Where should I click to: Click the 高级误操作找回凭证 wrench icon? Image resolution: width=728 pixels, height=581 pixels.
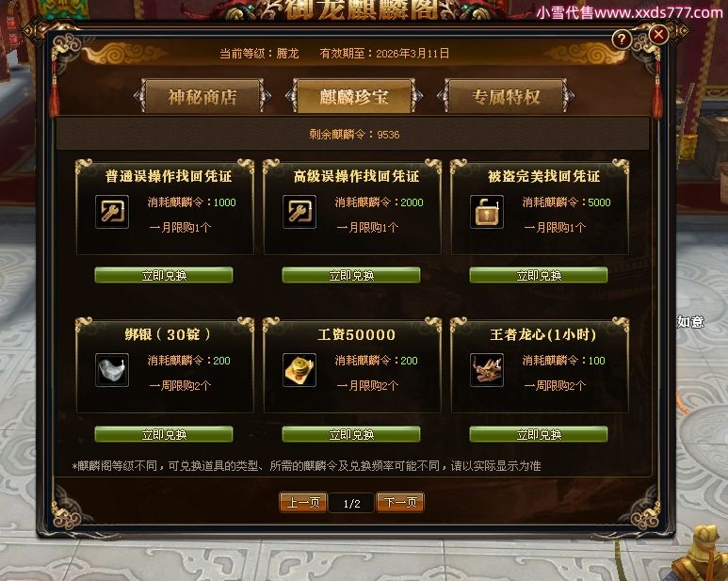click(x=299, y=212)
